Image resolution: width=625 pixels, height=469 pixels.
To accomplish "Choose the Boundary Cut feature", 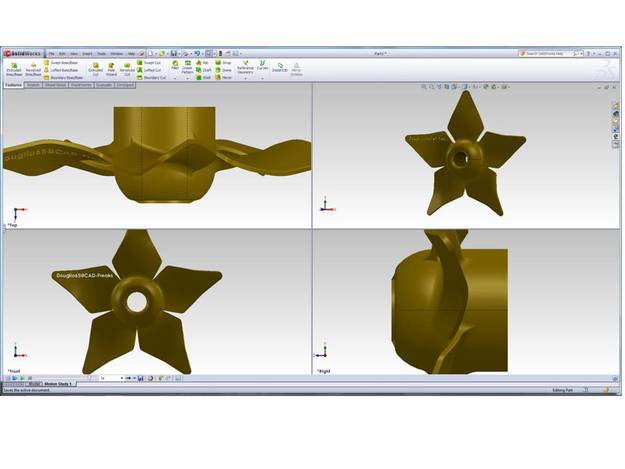I will [151, 78].
